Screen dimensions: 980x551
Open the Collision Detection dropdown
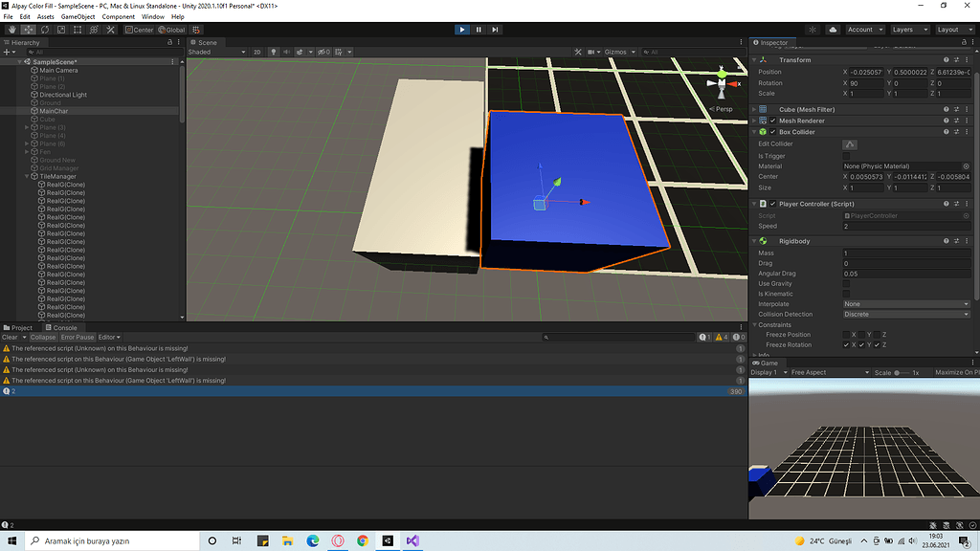904,314
